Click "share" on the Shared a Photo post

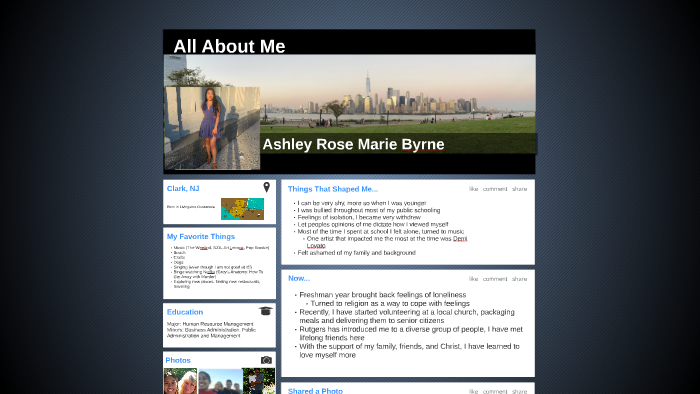(x=519, y=391)
